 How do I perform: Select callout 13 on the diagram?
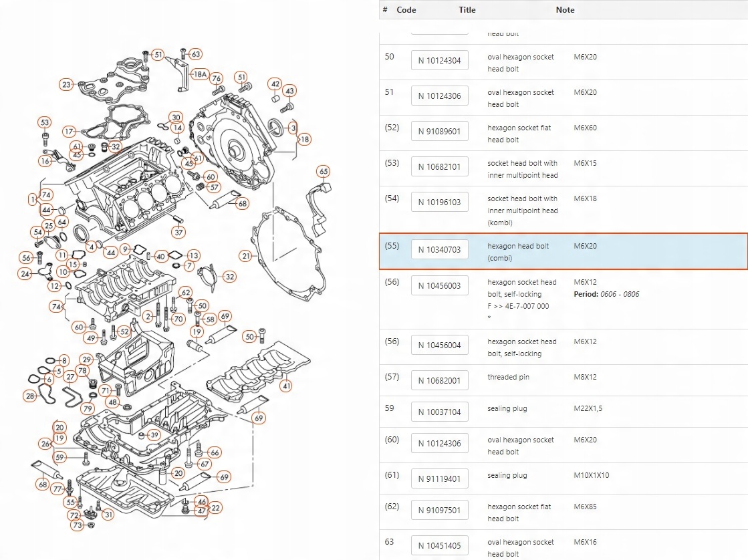193,255
